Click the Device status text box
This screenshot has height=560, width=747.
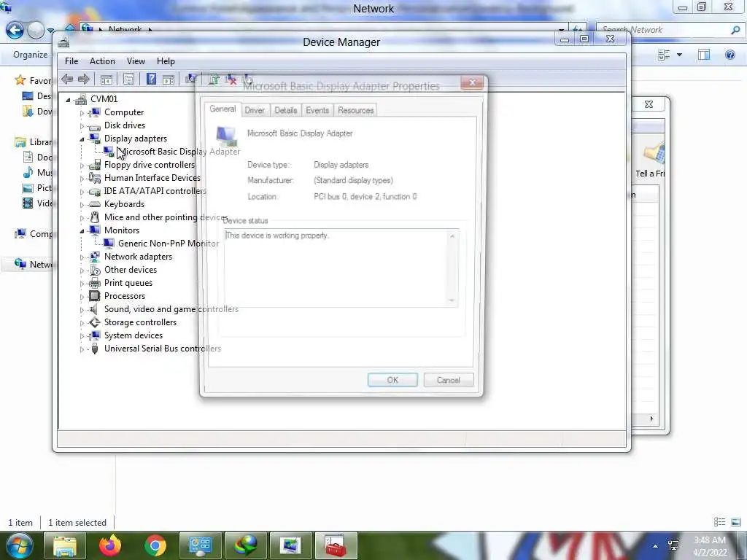point(336,268)
